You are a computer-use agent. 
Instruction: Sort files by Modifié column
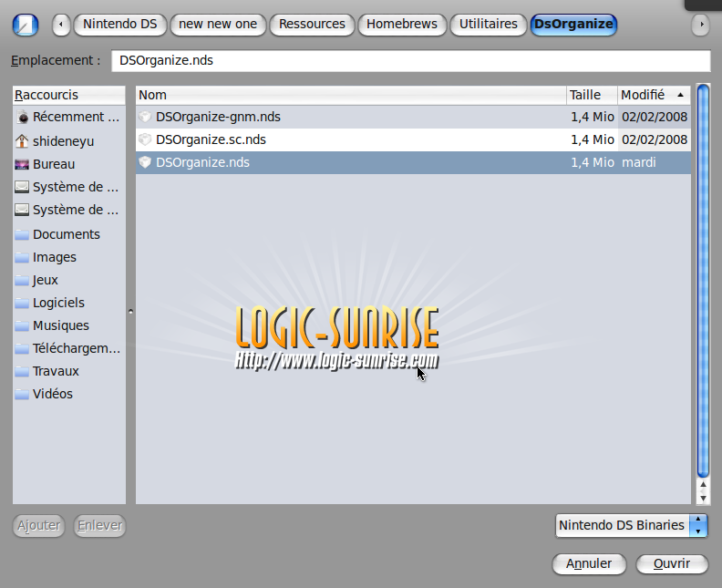pyautogui.click(x=654, y=95)
